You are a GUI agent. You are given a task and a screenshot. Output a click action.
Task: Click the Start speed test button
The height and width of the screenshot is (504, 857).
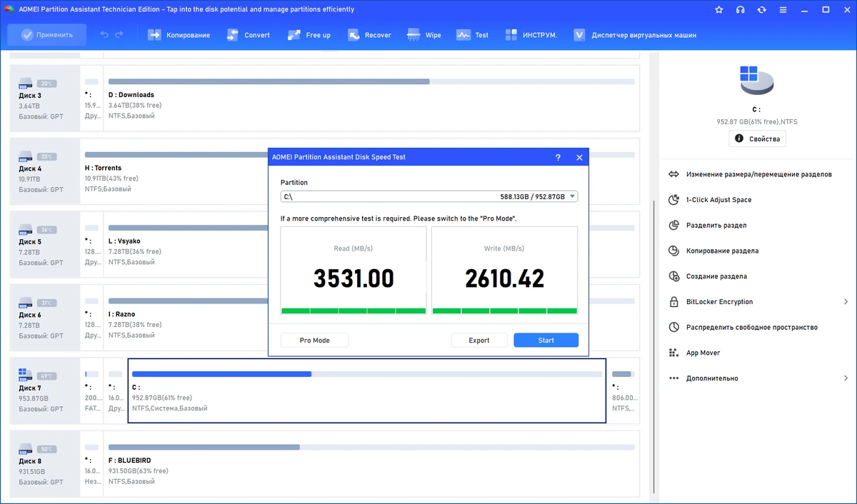546,341
